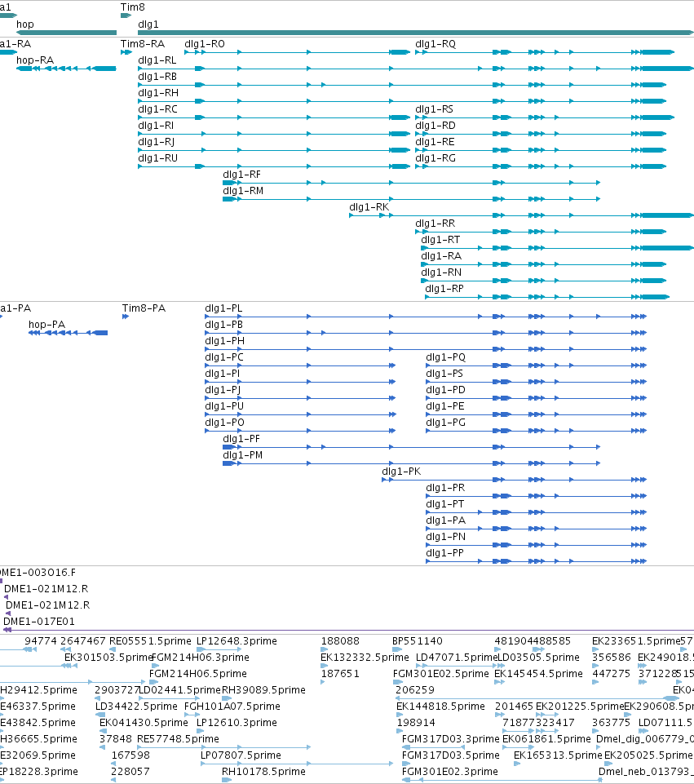Select the dlg1-RP transcript label
The image size is (694, 784).
click(x=444, y=289)
